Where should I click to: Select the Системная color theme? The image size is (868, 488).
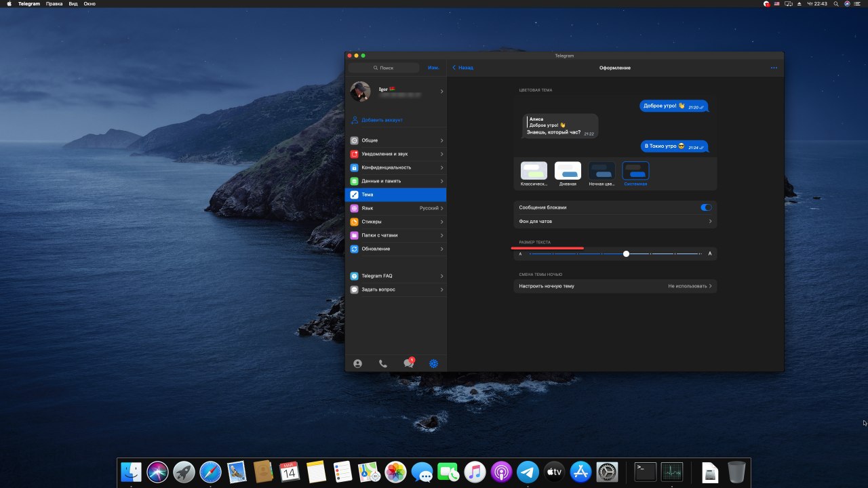point(635,174)
